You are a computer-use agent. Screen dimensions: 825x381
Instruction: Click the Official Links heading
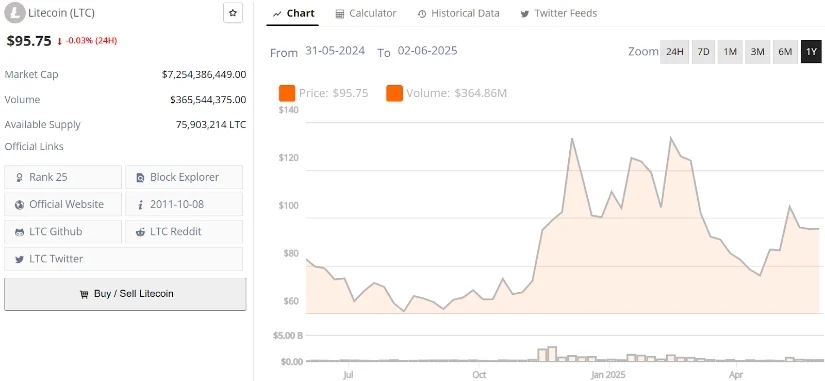(34, 146)
